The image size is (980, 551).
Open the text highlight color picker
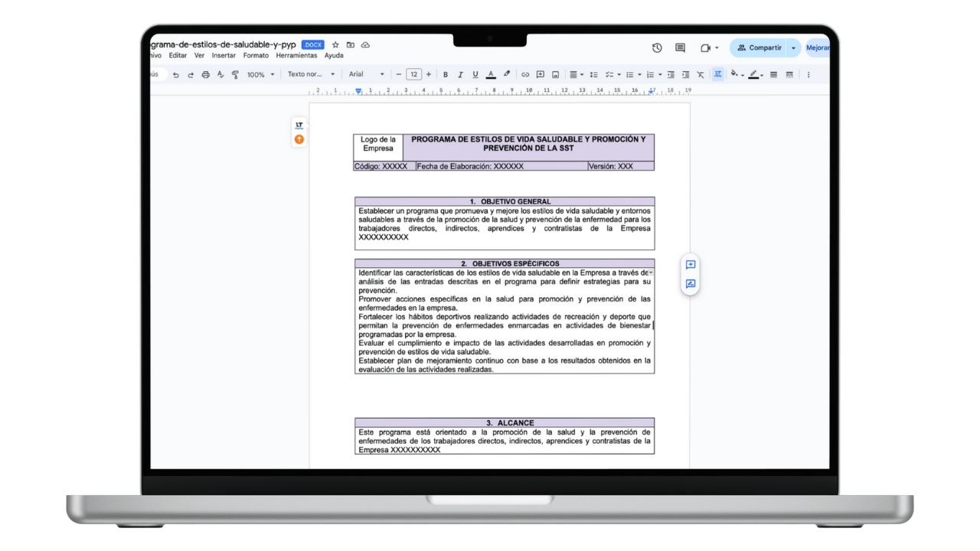(506, 74)
